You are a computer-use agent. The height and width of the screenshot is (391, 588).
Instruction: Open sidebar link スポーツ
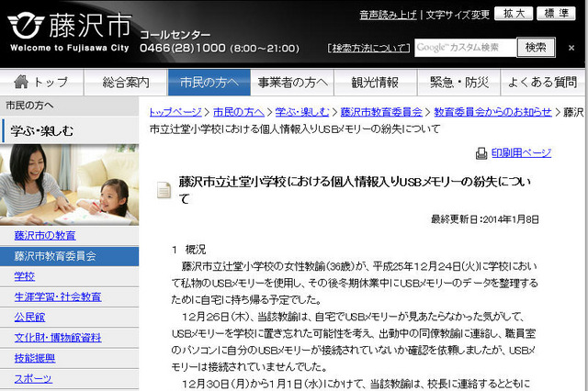click(x=33, y=379)
